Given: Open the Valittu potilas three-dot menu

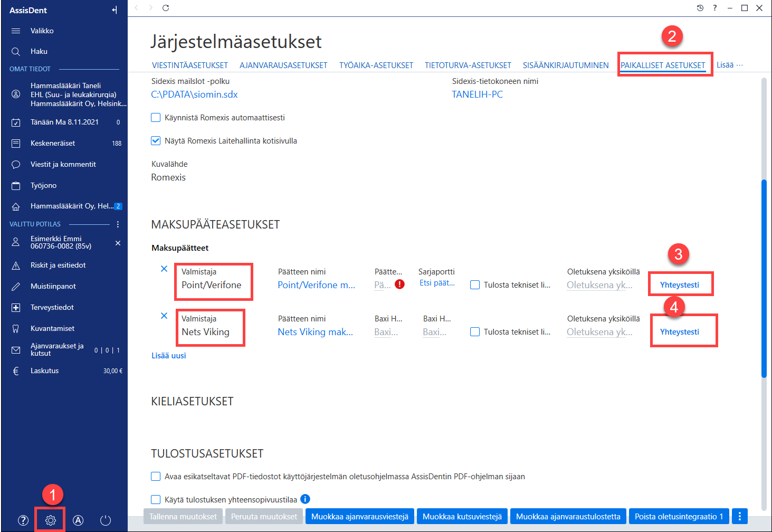Looking at the screenshot, I should tap(118, 224).
